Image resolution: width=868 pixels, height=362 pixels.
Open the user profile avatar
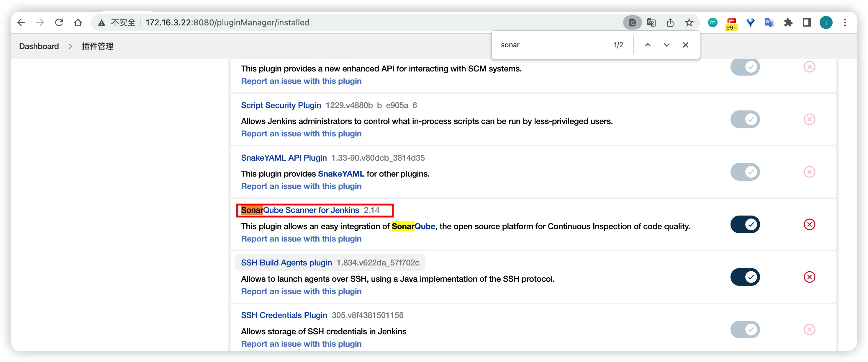click(826, 23)
